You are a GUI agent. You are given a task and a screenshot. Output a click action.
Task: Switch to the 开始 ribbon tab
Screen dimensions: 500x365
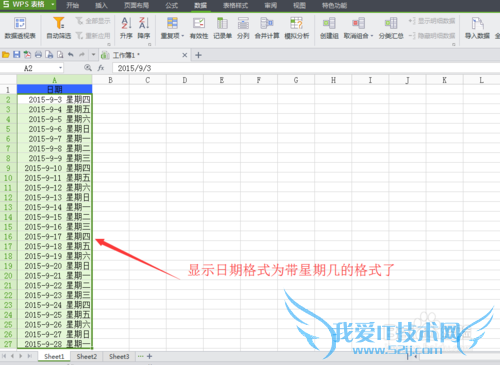[x=73, y=5]
